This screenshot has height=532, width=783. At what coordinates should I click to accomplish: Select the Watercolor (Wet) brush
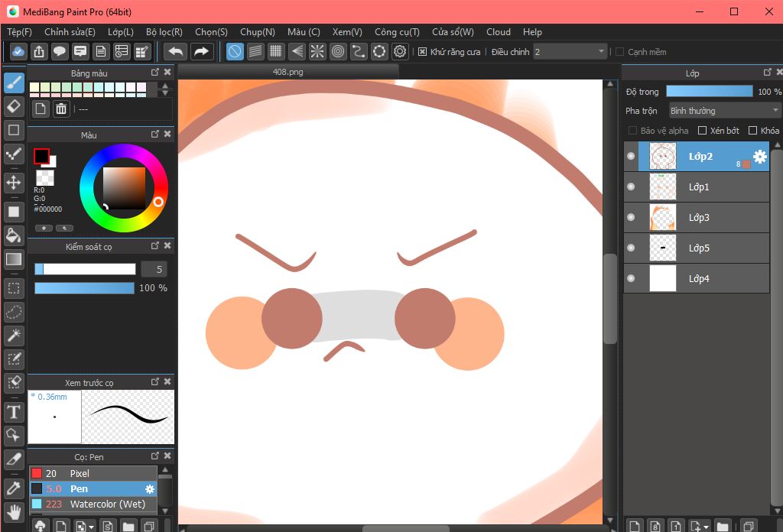tap(93, 504)
